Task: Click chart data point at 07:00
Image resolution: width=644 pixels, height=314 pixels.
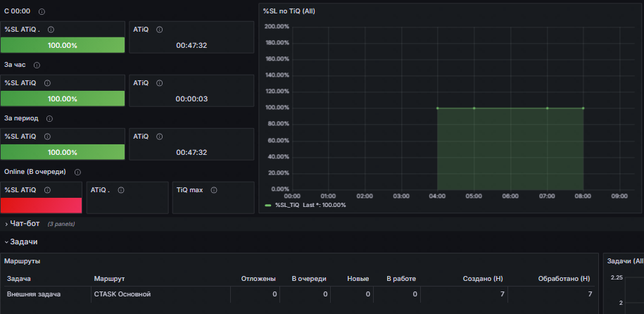Action: coord(547,108)
